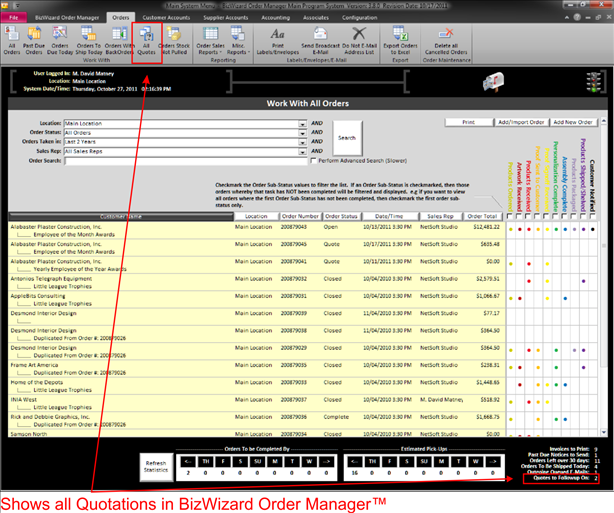Show All Quotes from the ribbon

[x=146, y=40]
